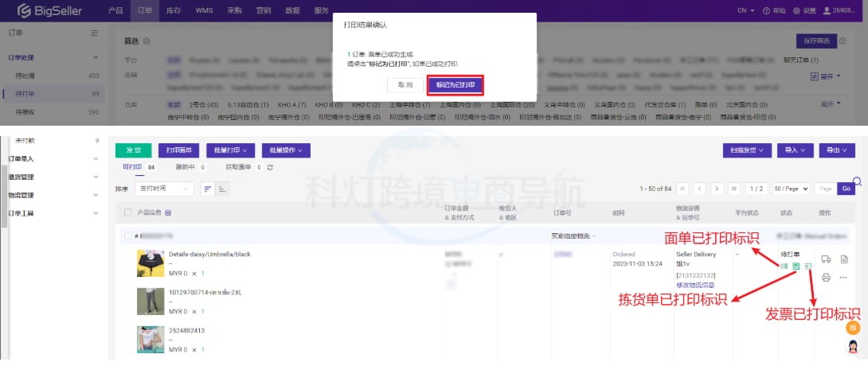This screenshot has width=868, height=366.
Task: Click the 2524882413 product thumbnail
Action: 151,340
